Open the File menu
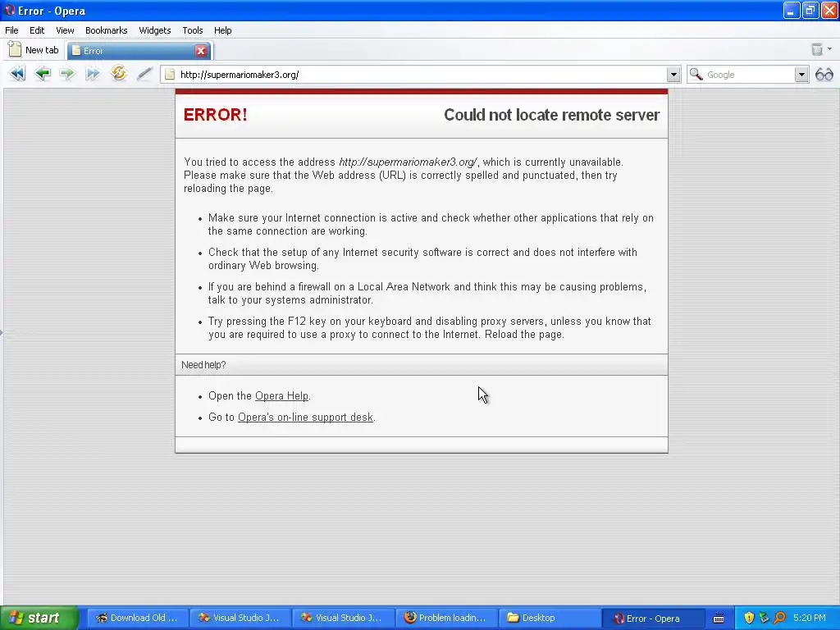Image resolution: width=840 pixels, height=630 pixels. pos(11,30)
